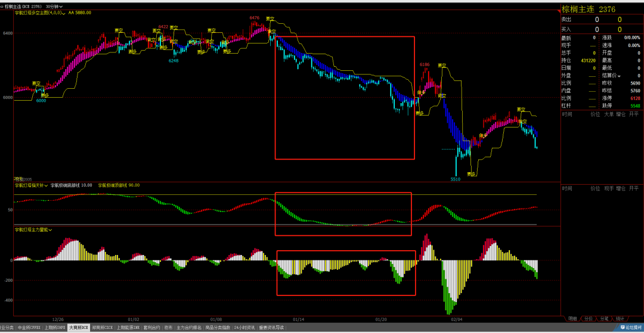Click the 杠杆 row label

click(x=566, y=106)
